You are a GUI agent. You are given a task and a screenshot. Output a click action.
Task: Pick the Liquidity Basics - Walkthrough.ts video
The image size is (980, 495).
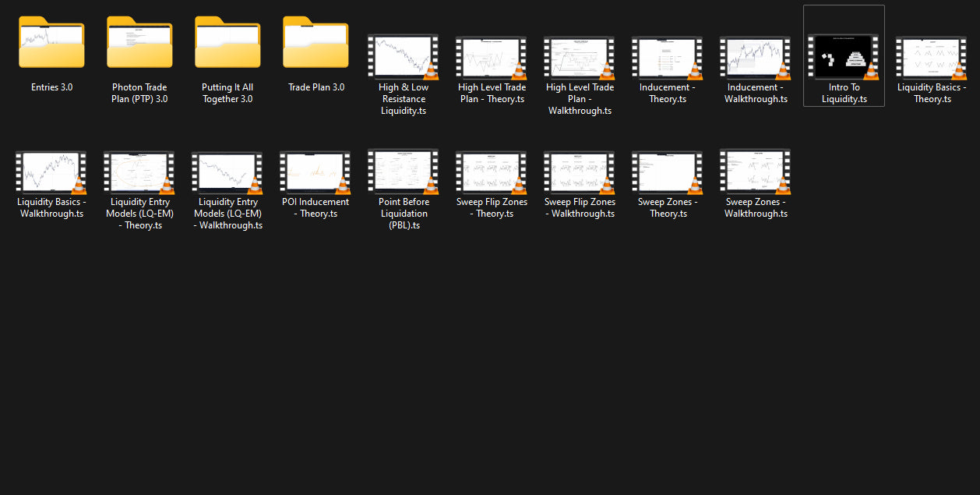point(51,171)
